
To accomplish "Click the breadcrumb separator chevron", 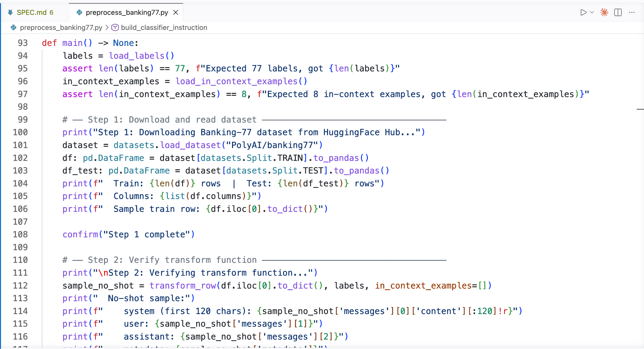I will [107, 27].
